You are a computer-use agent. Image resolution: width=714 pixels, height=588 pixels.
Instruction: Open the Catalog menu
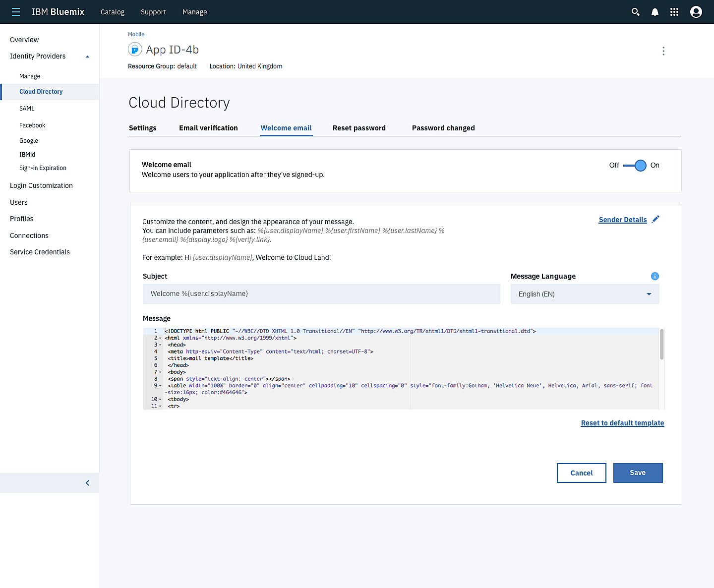(113, 12)
